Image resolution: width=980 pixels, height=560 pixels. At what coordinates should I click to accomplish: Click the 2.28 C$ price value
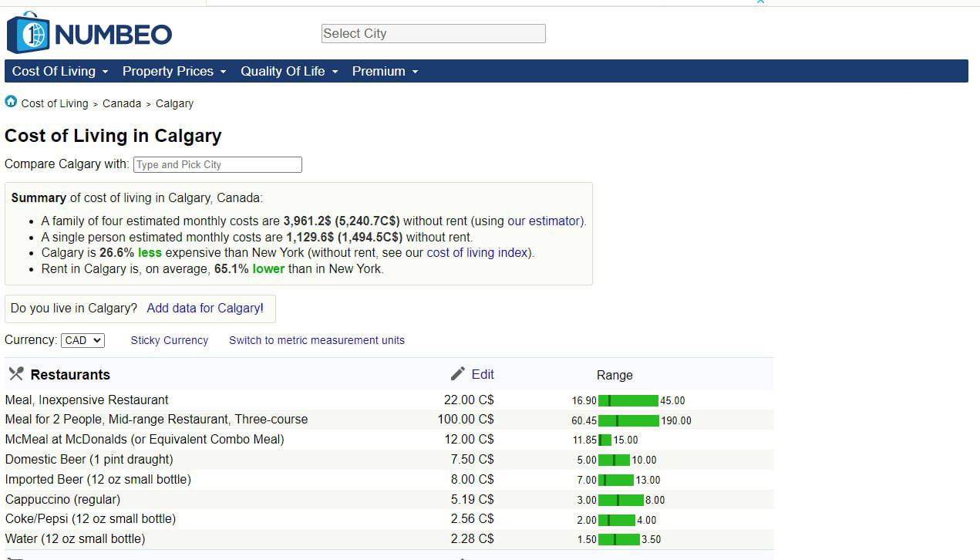pos(472,539)
